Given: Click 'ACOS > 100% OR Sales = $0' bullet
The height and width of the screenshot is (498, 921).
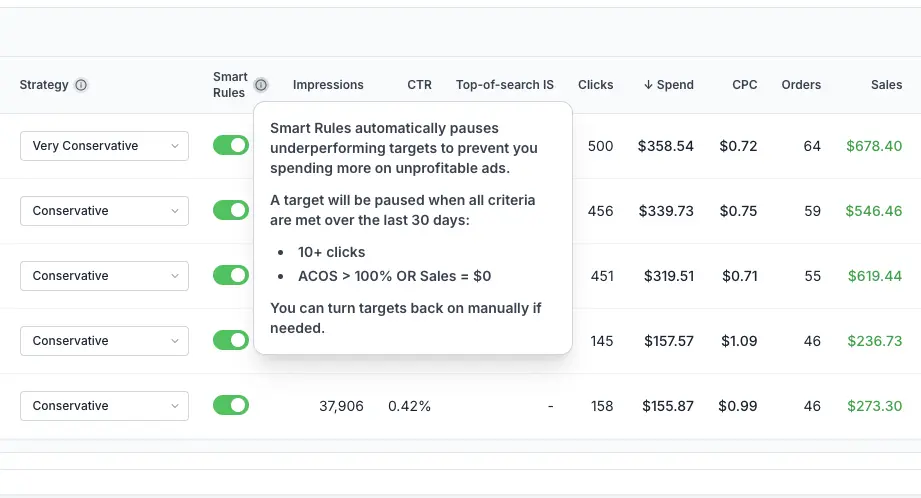Looking at the screenshot, I should pyautogui.click(x=394, y=276).
